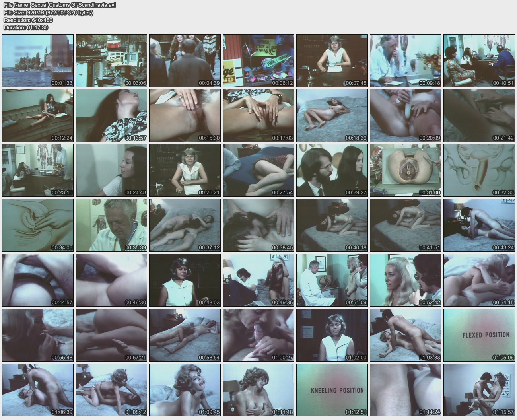Click the FLEXED POSITION title card
The image size is (517, 420).
coord(479,335)
